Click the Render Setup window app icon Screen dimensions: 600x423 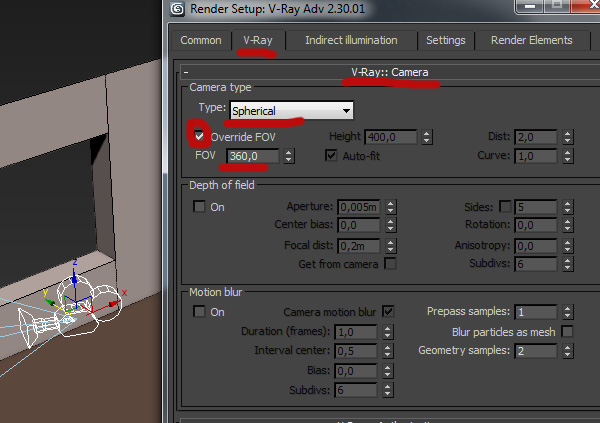tap(178, 8)
